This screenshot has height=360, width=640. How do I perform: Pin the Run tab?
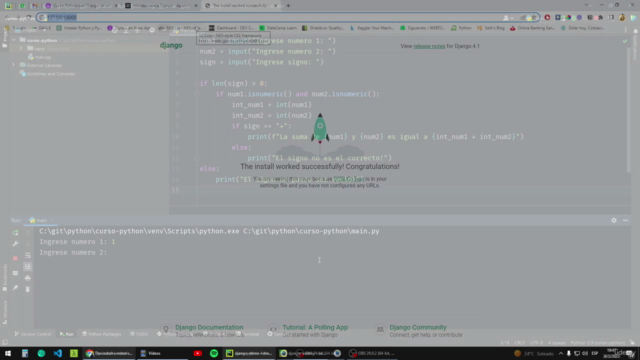16,288
